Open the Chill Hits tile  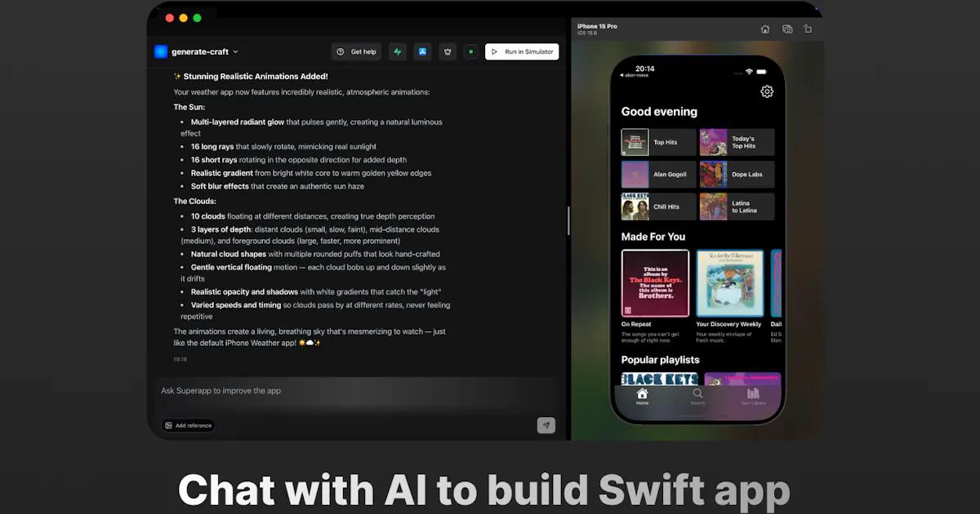(x=658, y=206)
